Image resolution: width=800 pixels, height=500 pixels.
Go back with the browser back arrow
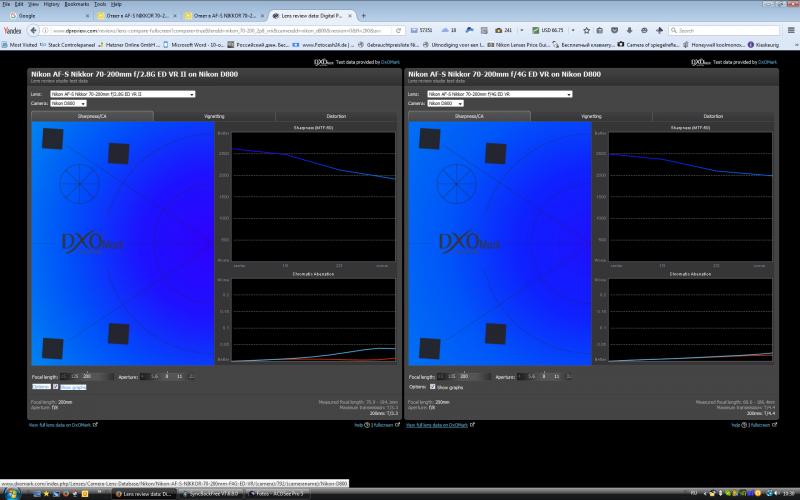click(x=33, y=31)
